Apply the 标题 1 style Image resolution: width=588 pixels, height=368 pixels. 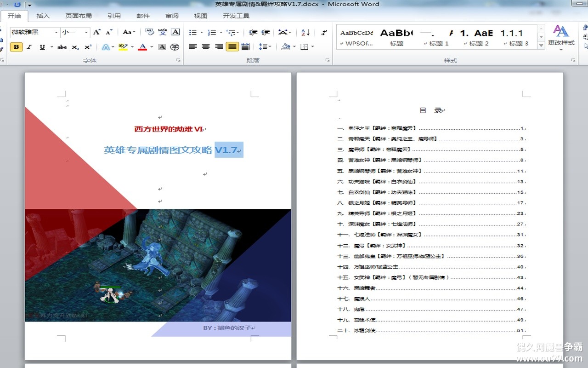pos(436,37)
